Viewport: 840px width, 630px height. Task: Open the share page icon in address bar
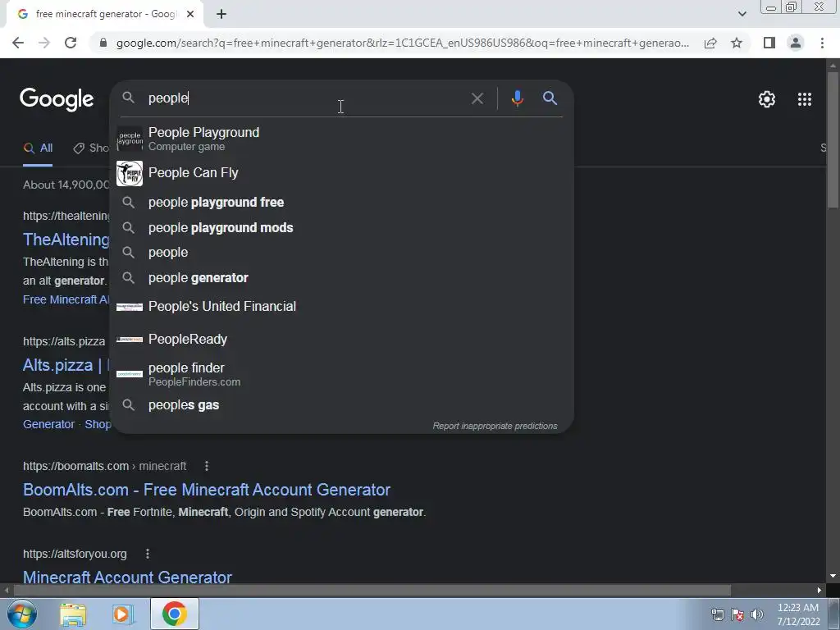tap(710, 43)
